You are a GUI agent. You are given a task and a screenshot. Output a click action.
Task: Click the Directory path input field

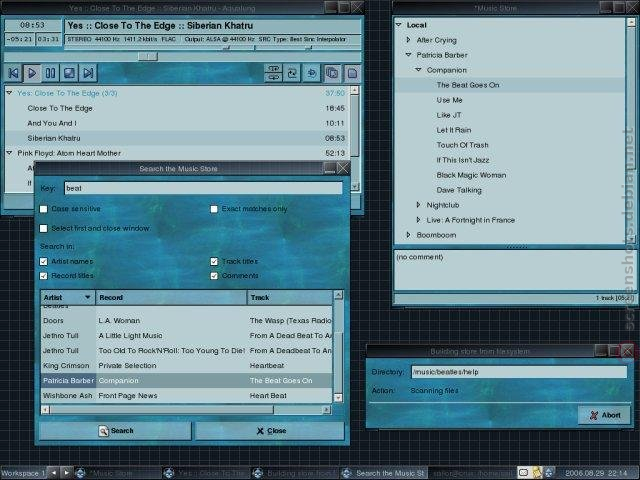pyautogui.click(x=519, y=372)
